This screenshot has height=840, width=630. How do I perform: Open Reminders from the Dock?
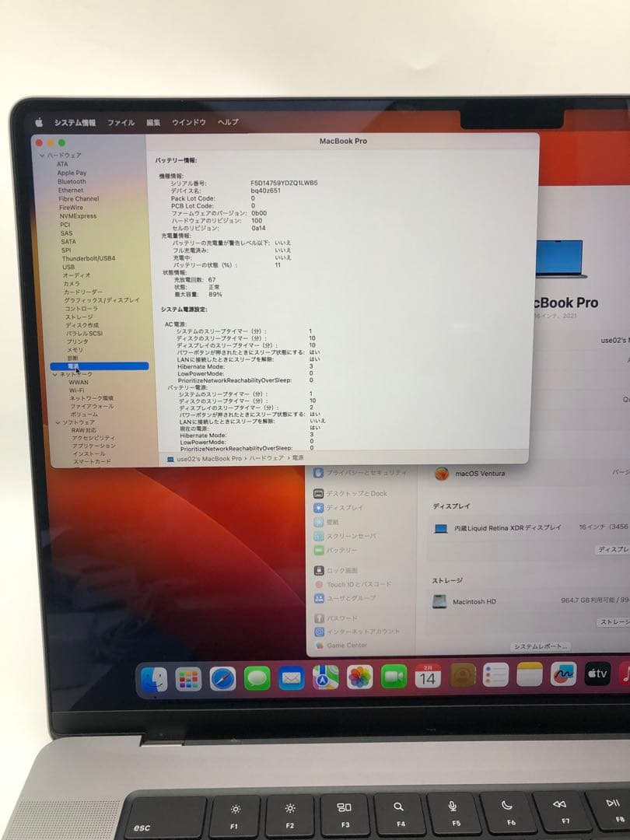[496, 676]
